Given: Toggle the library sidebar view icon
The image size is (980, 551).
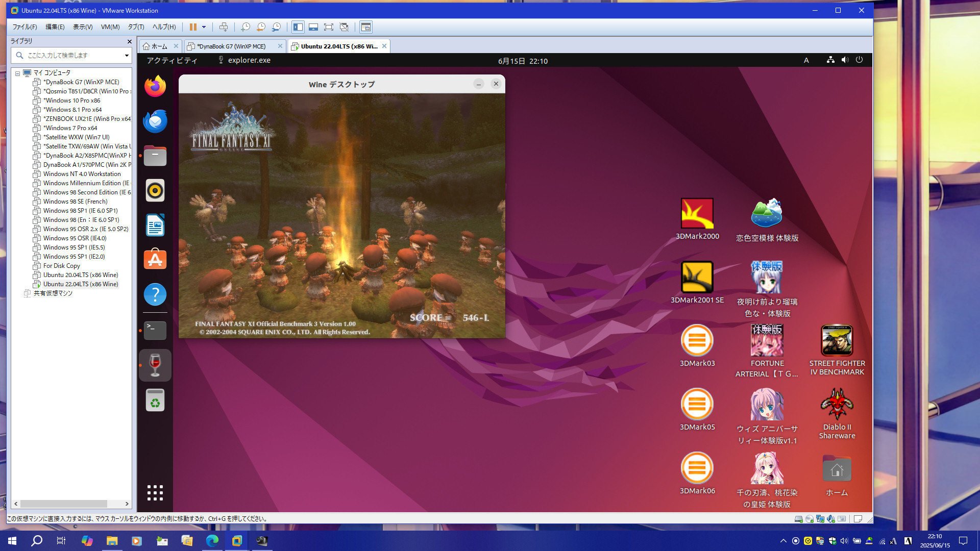Looking at the screenshot, I should click(x=298, y=27).
